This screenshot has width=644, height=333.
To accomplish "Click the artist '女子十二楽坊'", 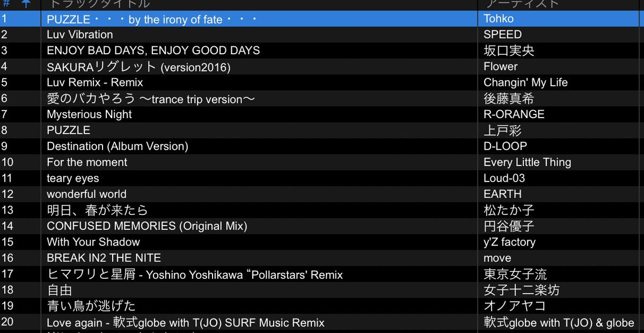I will [522, 290].
